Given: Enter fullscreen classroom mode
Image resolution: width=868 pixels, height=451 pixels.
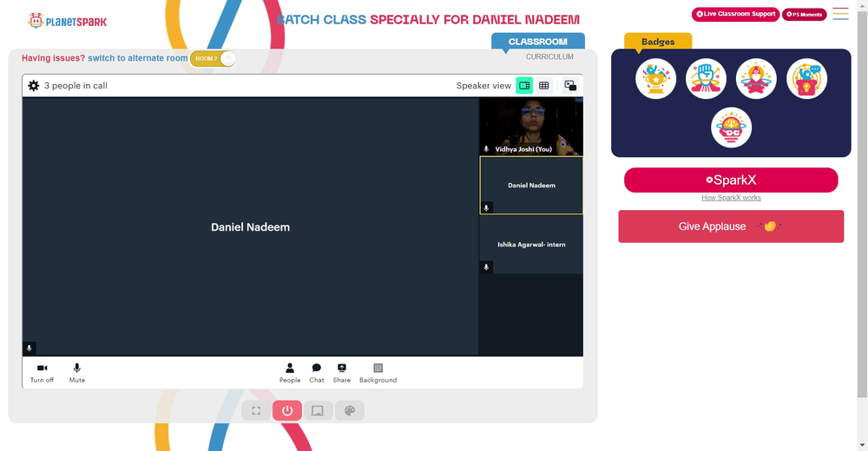Looking at the screenshot, I should click(x=256, y=410).
